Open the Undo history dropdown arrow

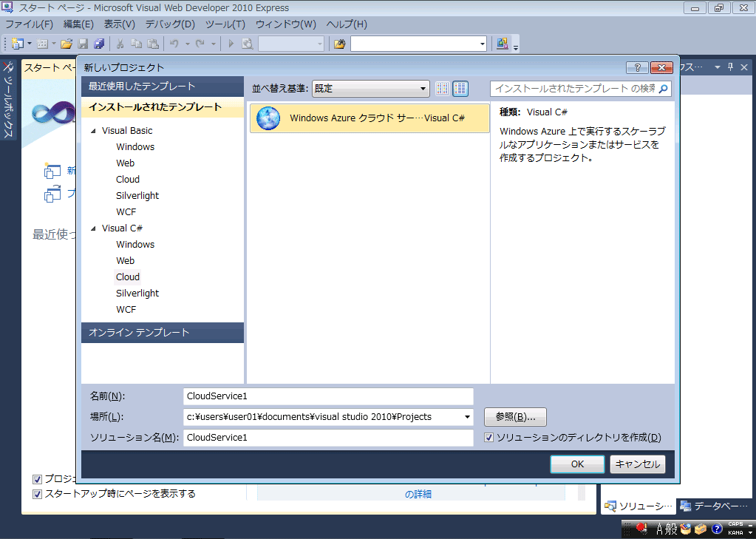pos(187,44)
